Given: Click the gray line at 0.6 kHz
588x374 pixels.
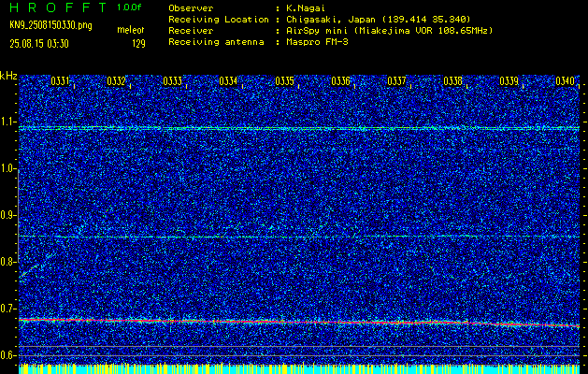Looking at the screenshot, I should (x=299, y=355).
